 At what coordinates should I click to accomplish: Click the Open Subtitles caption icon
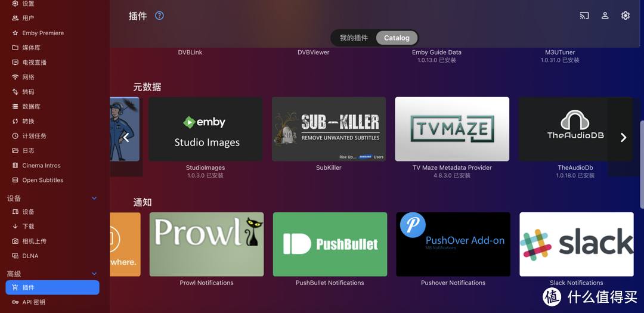tap(15, 180)
